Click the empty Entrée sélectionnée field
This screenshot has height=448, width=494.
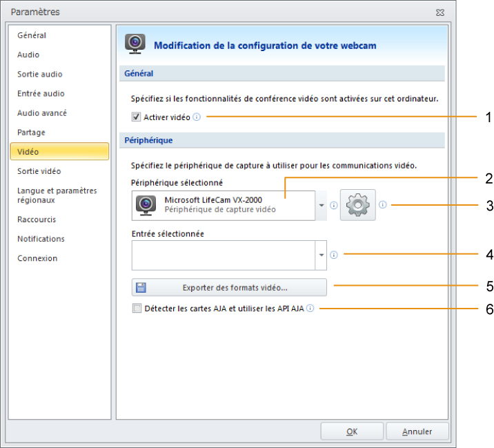(x=224, y=255)
